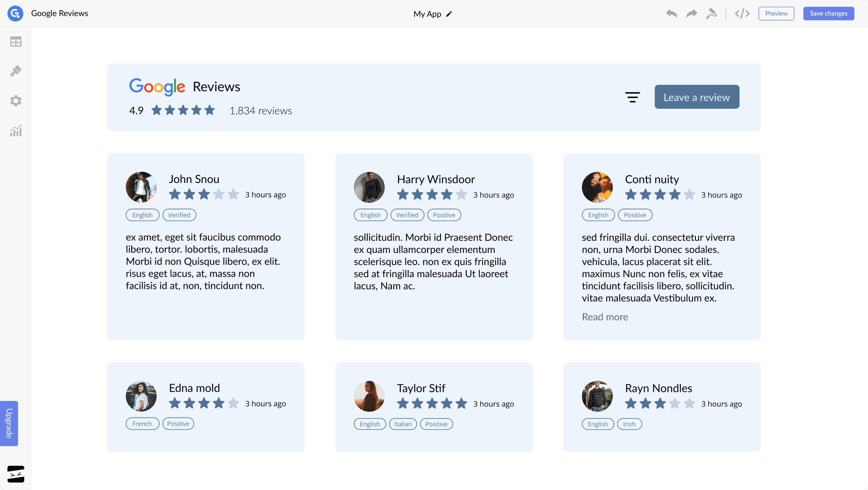Screen dimensions: 868x490
Task: Click the Google logo in reviews header
Action: click(157, 87)
